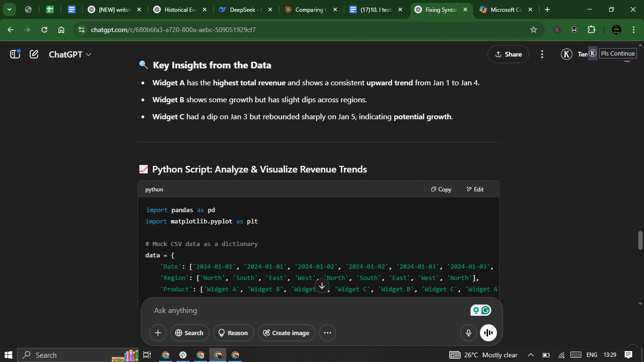Click the microphone dictate icon

point(469,333)
